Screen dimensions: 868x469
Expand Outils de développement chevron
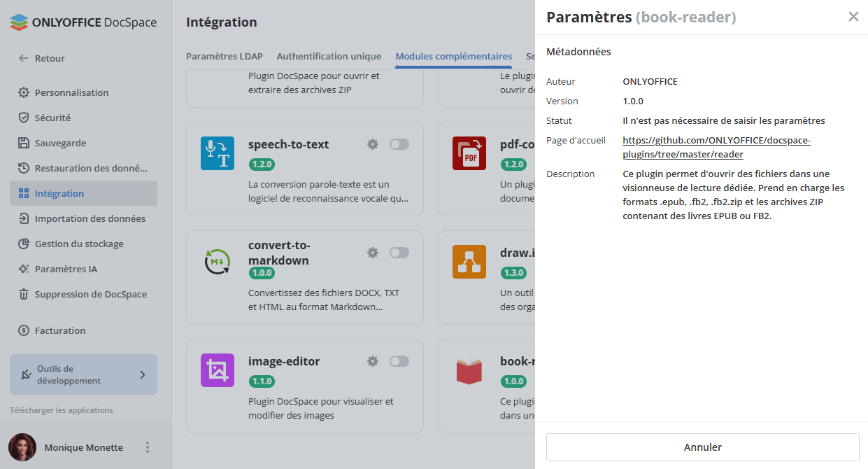pyautogui.click(x=143, y=374)
